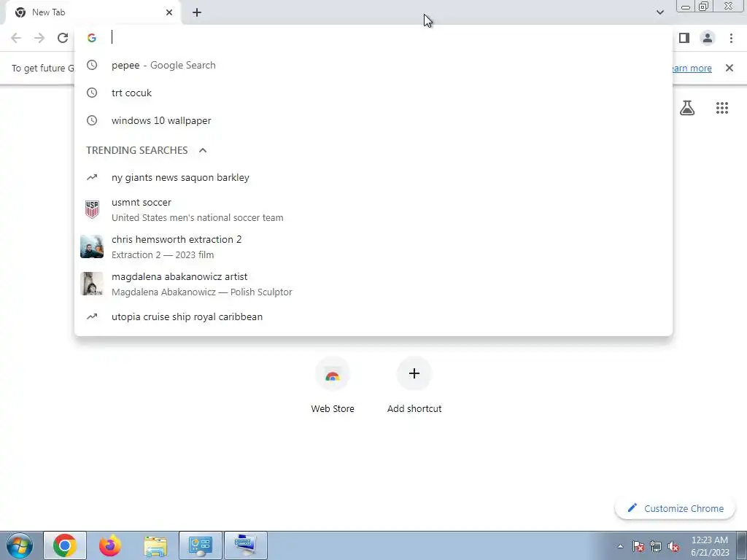Open a new tab with the plus button
Viewport: 747px width, 560px height.
197,12
